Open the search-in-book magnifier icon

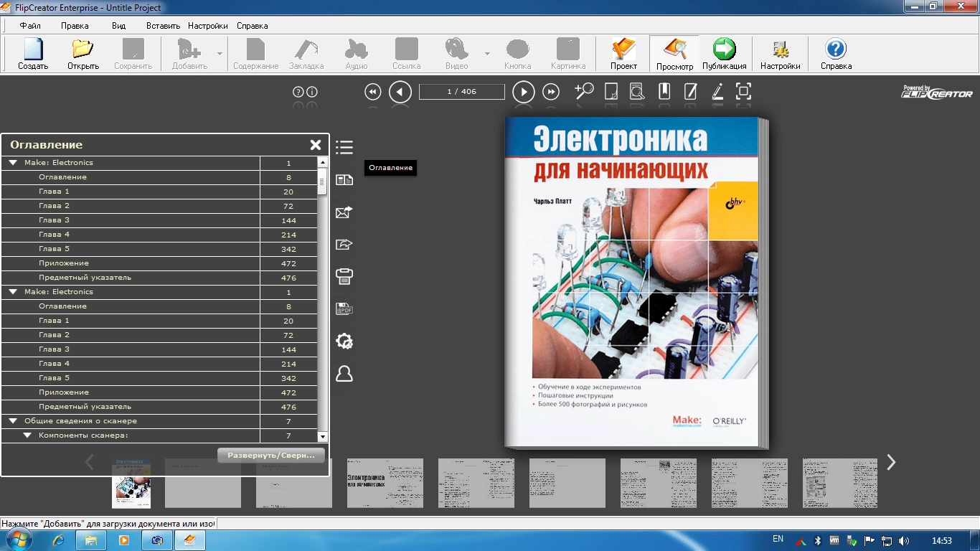[x=637, y=91]
